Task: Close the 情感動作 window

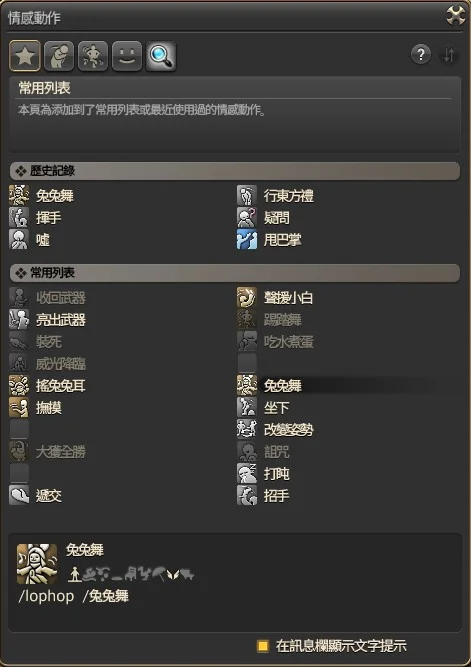Action: tap(456, 16)
